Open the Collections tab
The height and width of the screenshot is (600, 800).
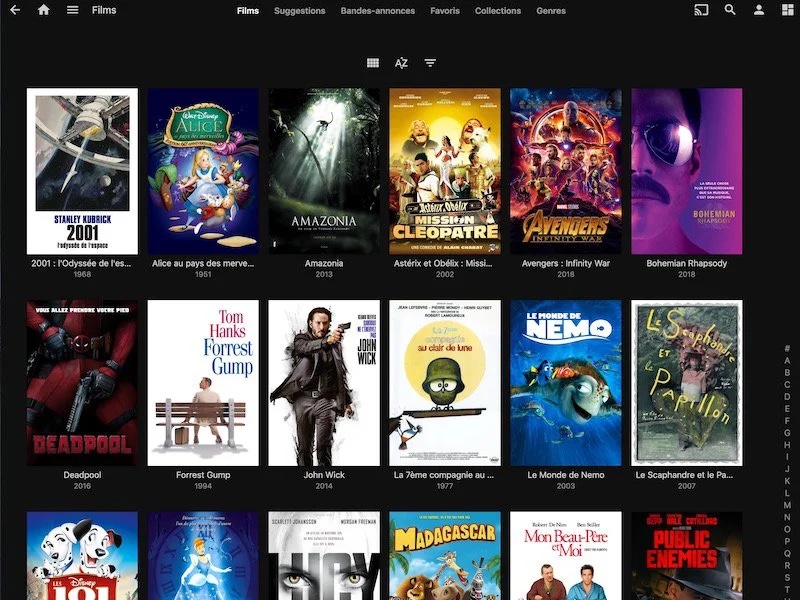(498, 11)
